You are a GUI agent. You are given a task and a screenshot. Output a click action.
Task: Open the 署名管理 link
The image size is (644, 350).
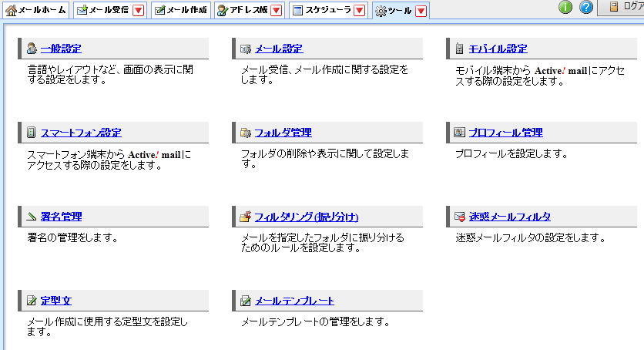pos(61,216)
